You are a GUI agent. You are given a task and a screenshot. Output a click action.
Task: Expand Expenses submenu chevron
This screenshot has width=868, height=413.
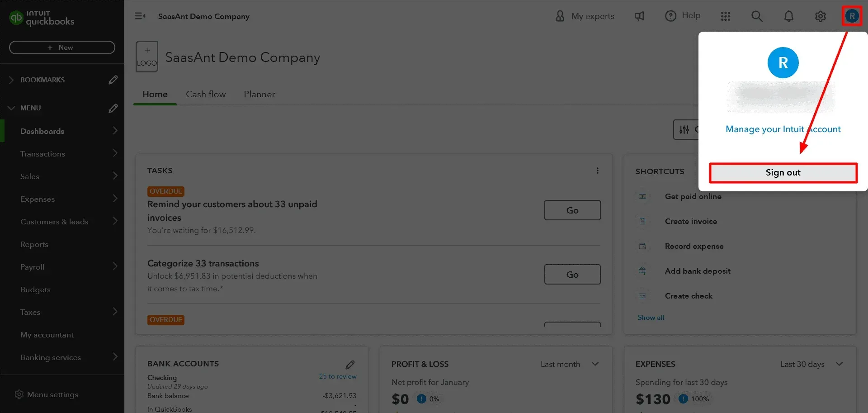pyautogui.click(x=115, y=199)
